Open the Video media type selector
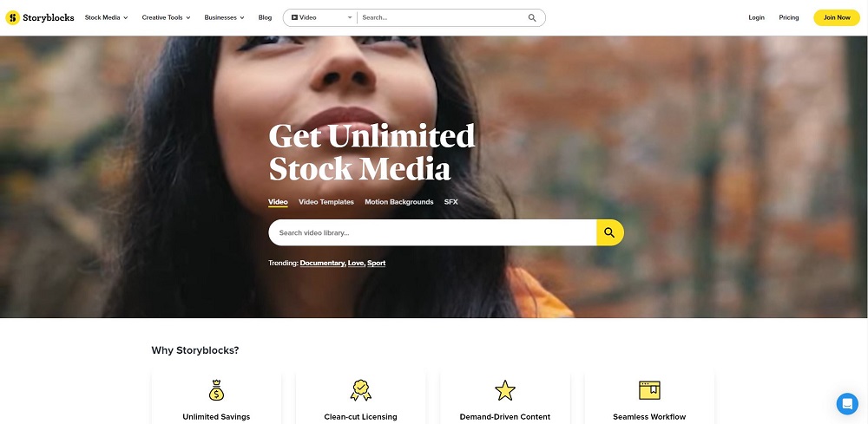This screenshot has height=424, width=868. point(321,17)
